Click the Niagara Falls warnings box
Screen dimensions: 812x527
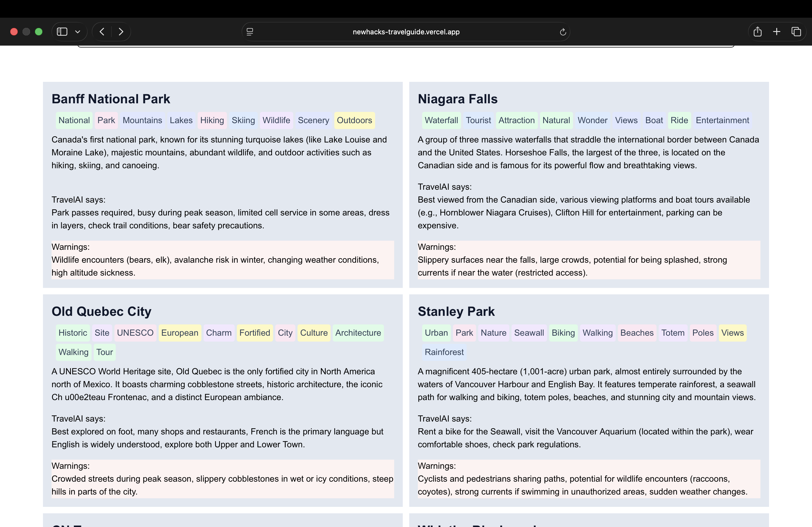click(589, 260)
